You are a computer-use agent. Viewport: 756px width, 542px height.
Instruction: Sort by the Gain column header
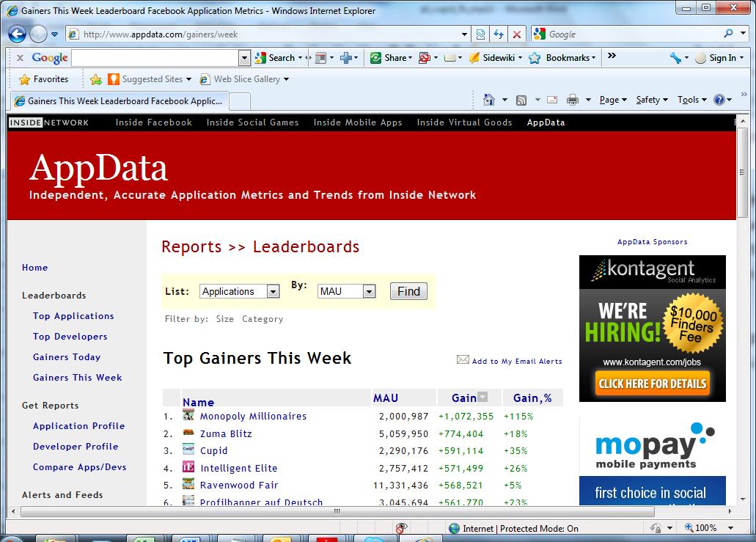click(464, 398)
